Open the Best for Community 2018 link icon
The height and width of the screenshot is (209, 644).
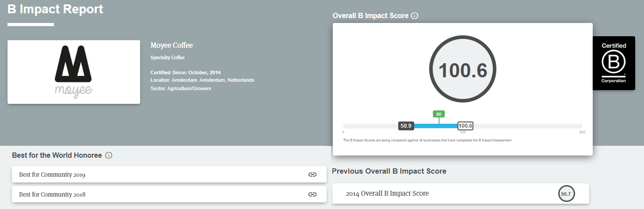pos(312,194)
